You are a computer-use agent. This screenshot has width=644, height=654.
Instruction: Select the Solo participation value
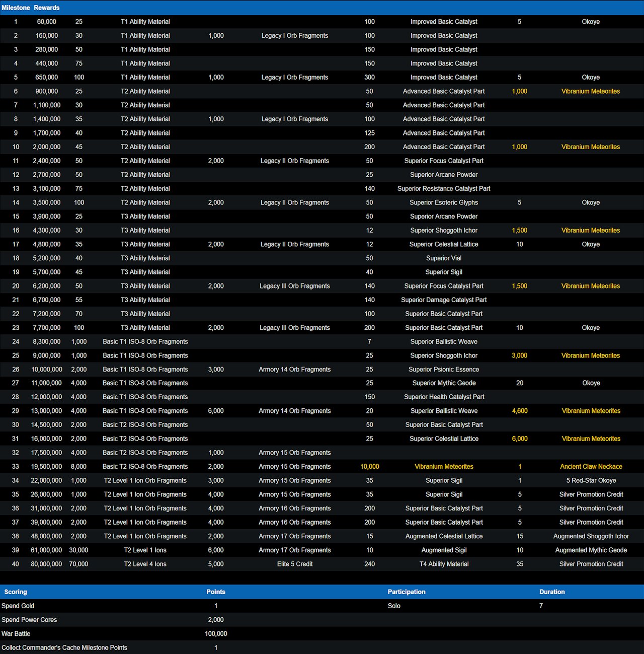[394, 606]
